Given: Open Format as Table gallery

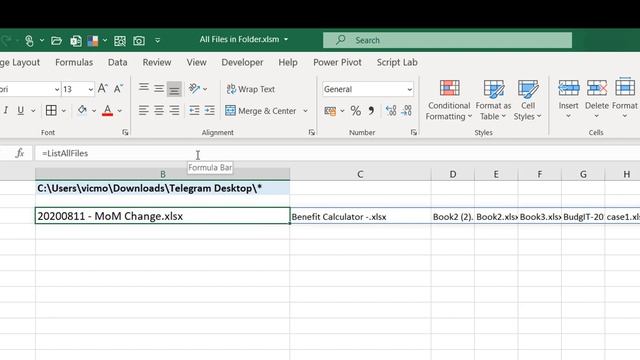Looking at the screenshot, I should 493,100.
